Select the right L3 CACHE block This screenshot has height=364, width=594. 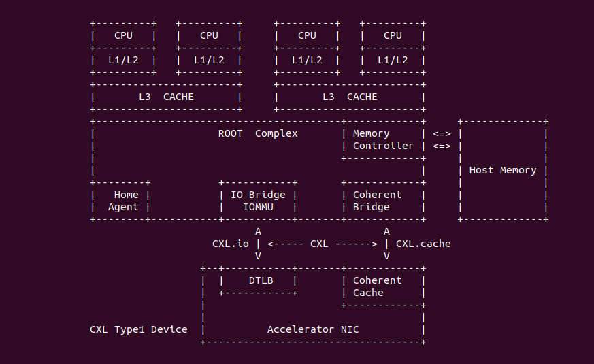pyautogui.click(x=350, y=97)
